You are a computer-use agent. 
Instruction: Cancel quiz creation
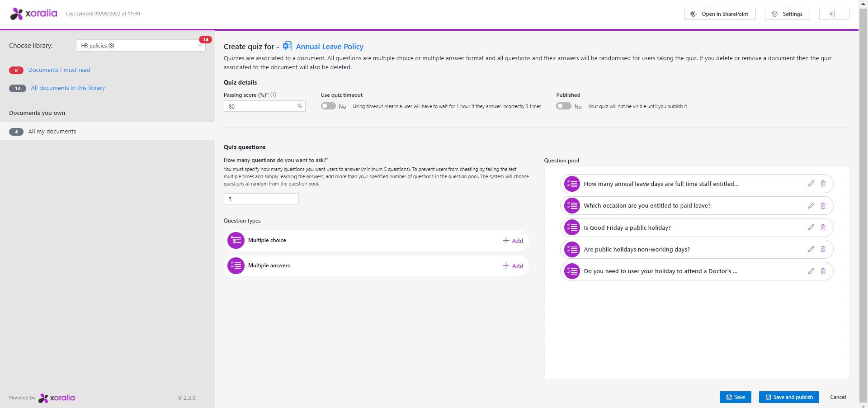point(838,397)
